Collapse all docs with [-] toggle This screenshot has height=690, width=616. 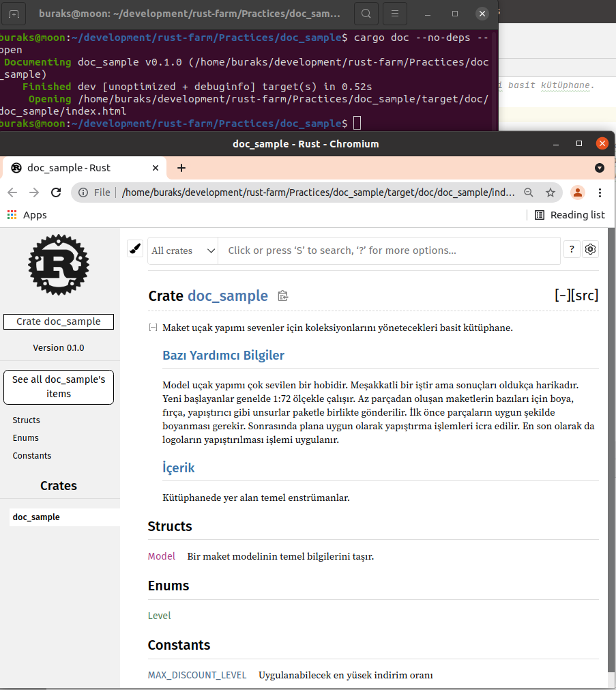(563, 295)
